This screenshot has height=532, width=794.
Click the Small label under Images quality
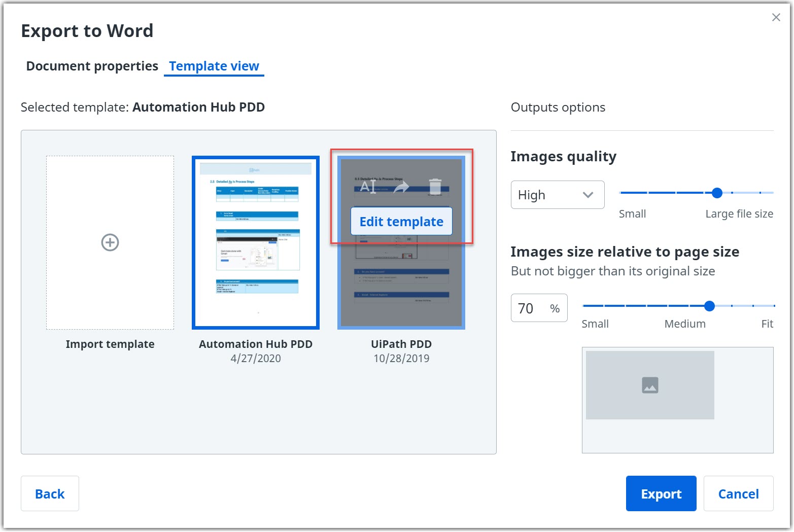pos(632,214)
